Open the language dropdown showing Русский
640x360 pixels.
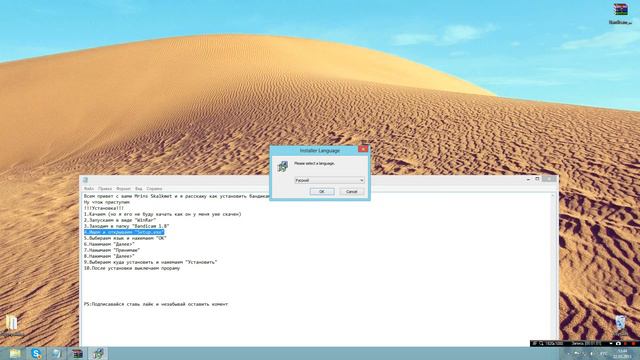click(329, 180)
